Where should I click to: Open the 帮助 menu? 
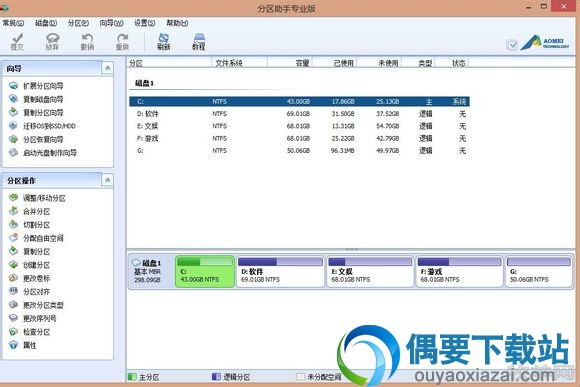[x=177, y=23]
